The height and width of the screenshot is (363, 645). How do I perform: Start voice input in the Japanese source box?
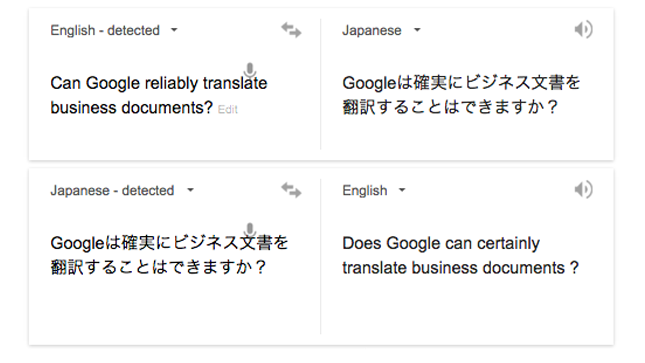(250, 230)
